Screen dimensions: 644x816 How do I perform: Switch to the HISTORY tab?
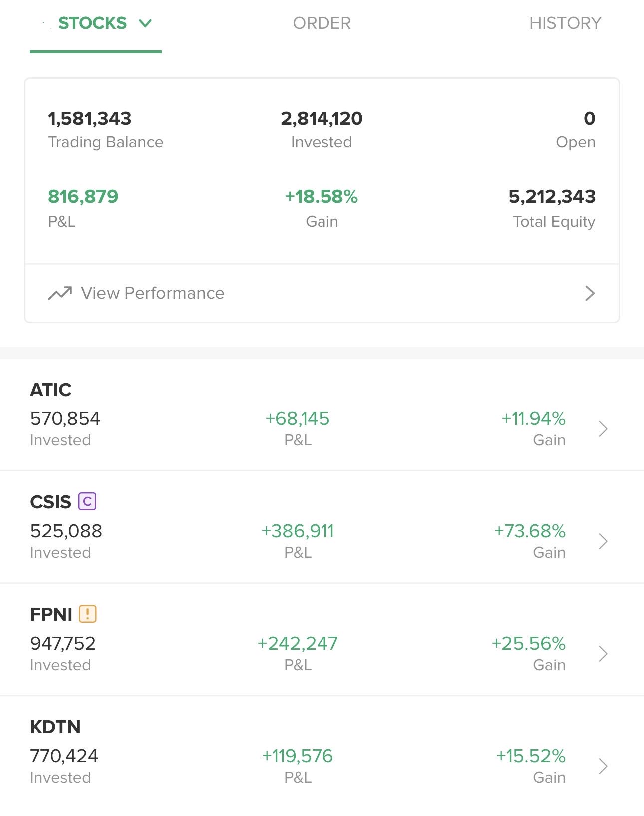(x=565, y=23)
